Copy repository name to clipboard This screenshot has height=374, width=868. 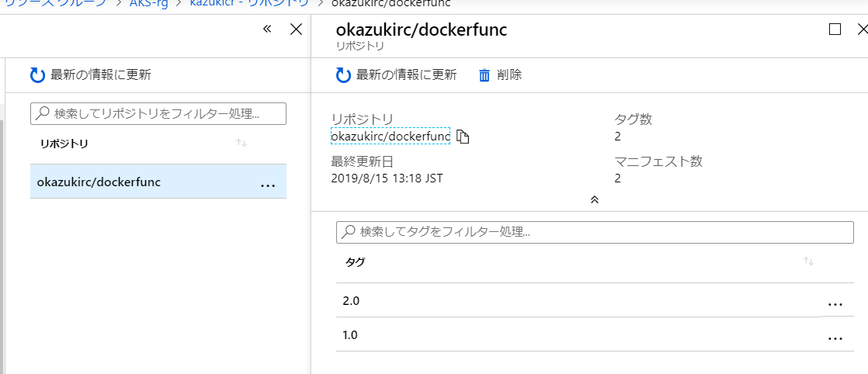[x=464, y=137]
